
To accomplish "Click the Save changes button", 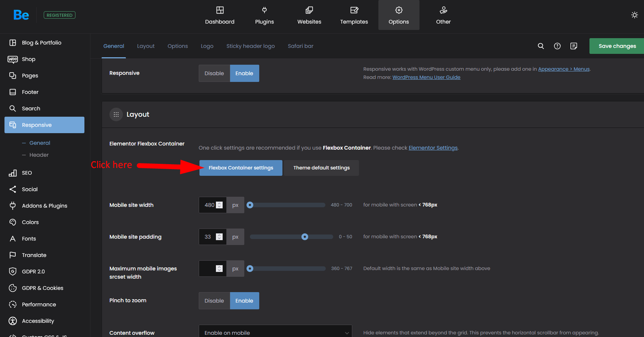I will pyautogui.click(x=617, y=46).
